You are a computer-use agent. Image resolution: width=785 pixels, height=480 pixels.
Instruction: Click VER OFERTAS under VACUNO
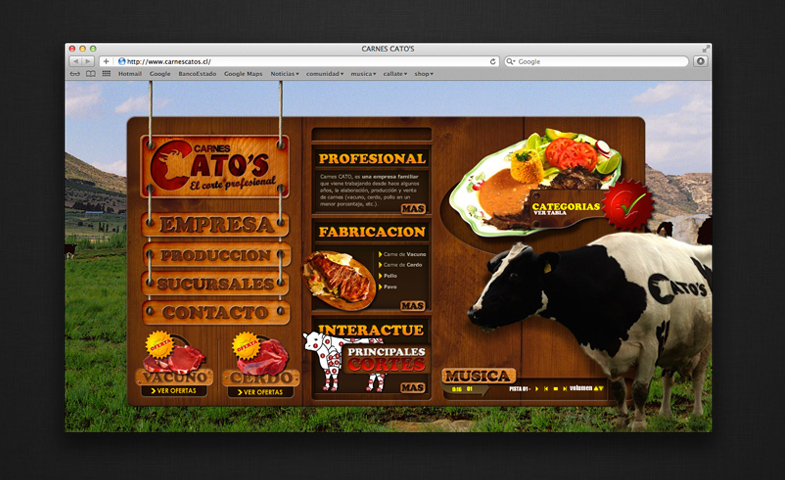point(174,390)
